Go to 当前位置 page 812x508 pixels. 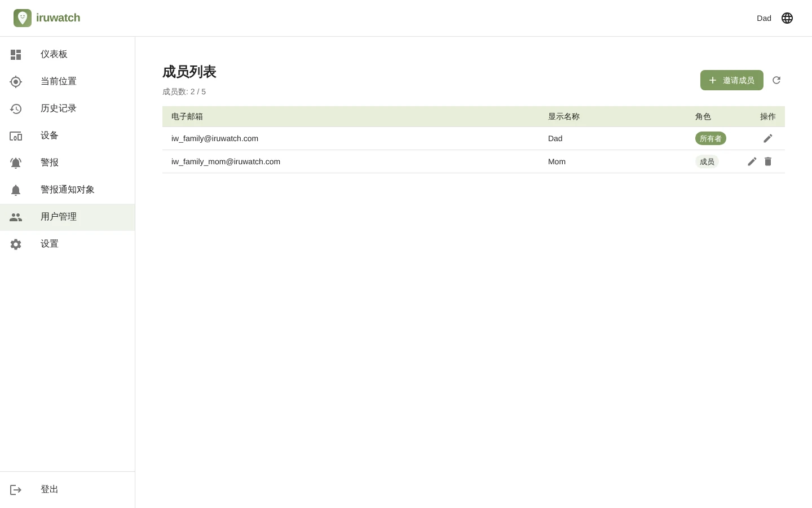point(67,81)
